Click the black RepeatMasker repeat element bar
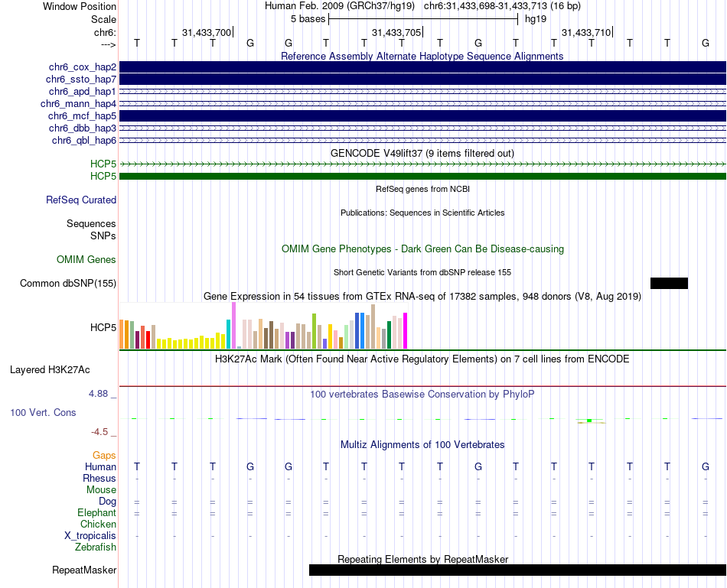Image resolution: width=727 pixels, height=588 pixels. [x=517, y=570]
